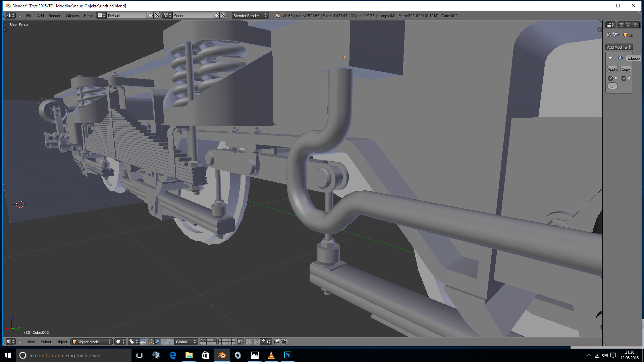Uncheck the Sharp Edges 'S' checkbox
Image resolution: width=644 pixels, height=362 pixels.
(624, 78)
